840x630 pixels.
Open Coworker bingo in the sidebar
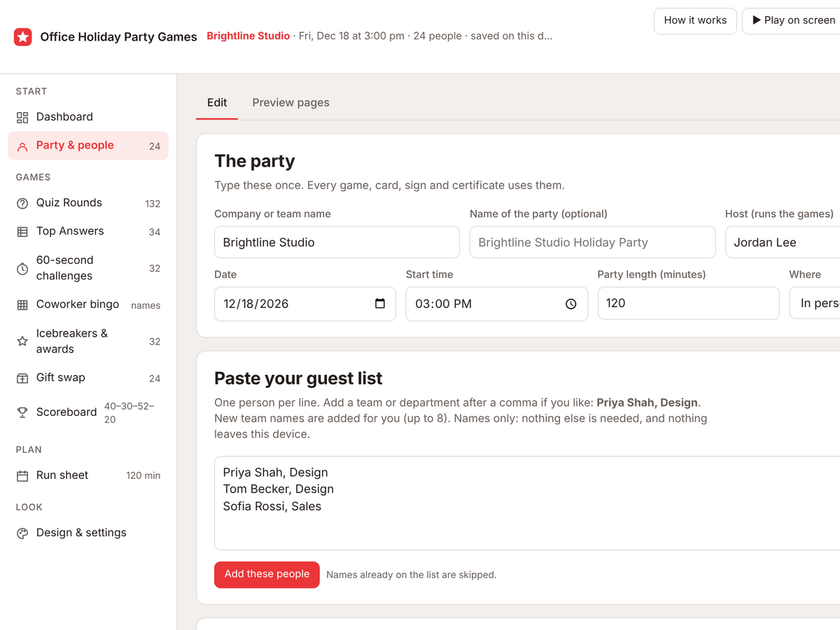pos(88,304)
